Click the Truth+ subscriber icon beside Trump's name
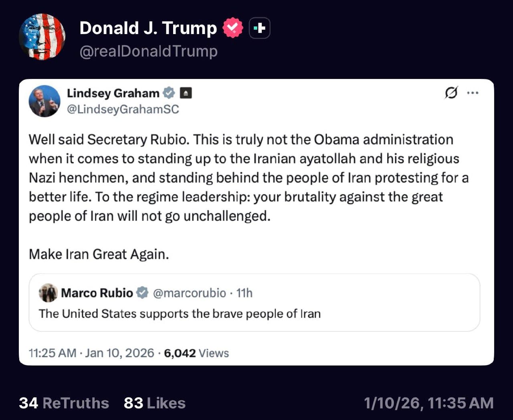Screen dimensions: 513x420 (x=259, y=28)
